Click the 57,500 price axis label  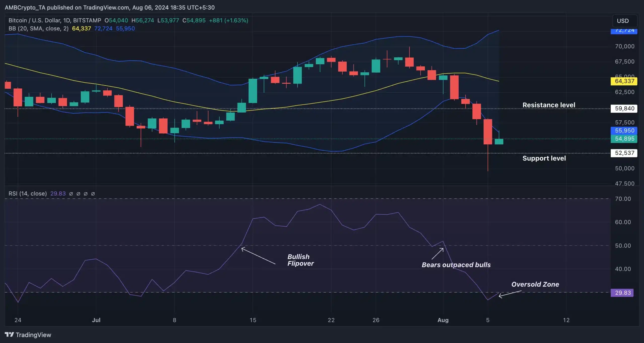pos(625,123)
